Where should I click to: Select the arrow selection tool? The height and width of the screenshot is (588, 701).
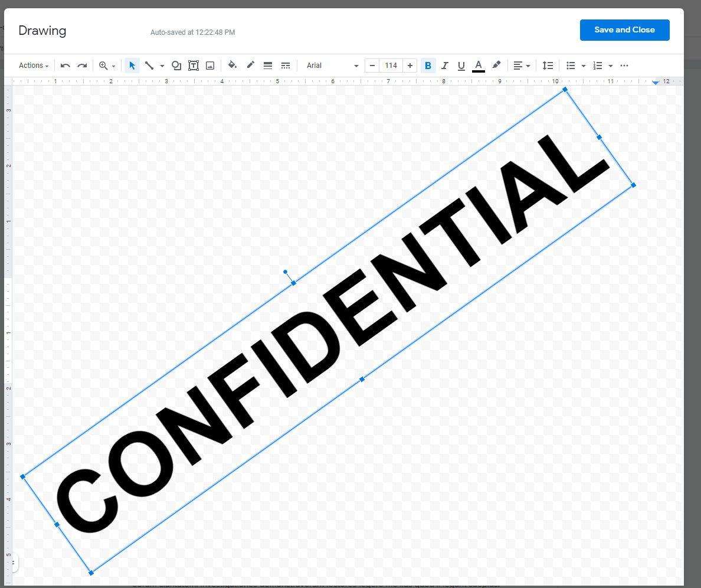coord(132,66)
